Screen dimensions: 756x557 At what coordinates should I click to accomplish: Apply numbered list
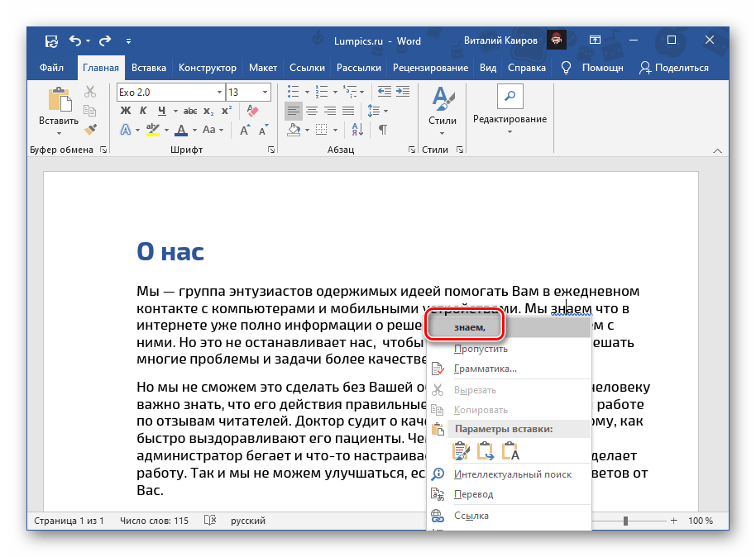pyautogui.click(x=322, y=92)
